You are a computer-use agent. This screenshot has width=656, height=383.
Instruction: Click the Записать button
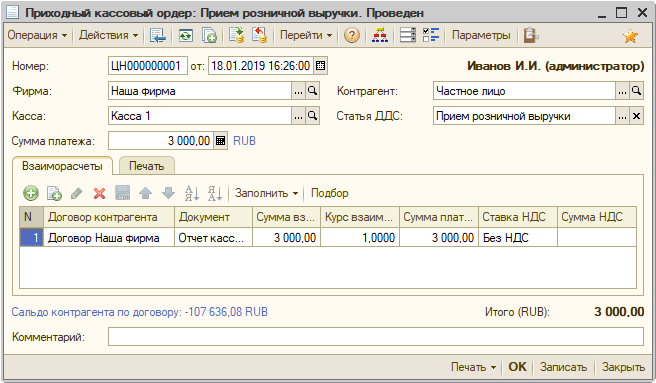click(563, 367)
